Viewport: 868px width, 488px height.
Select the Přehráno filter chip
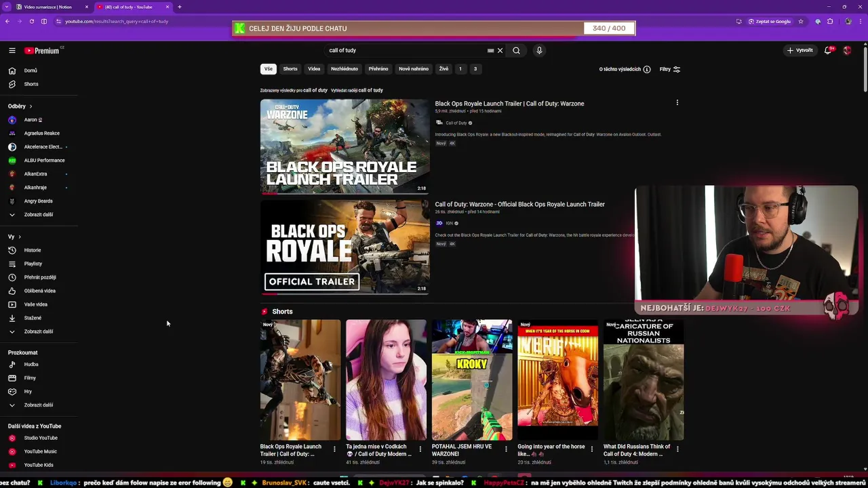pyautogui.click(x=378, y=68)
